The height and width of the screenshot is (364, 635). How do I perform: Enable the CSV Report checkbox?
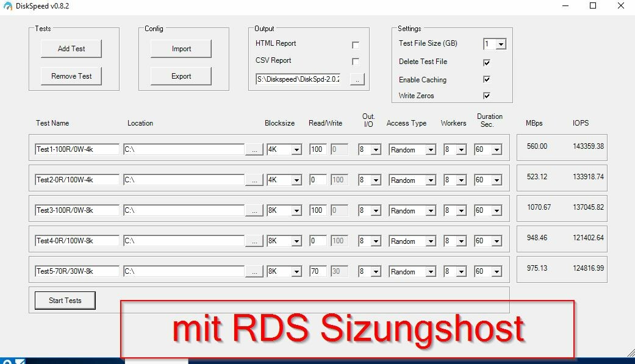point(355,62)
